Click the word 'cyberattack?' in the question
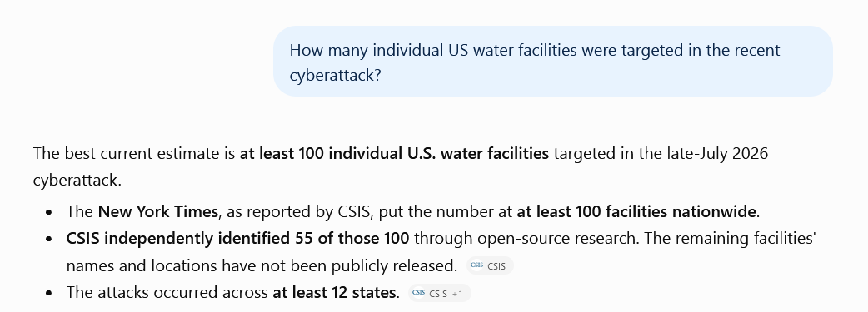The width and height of the screenshot is (868, 312). coord(336,75)
